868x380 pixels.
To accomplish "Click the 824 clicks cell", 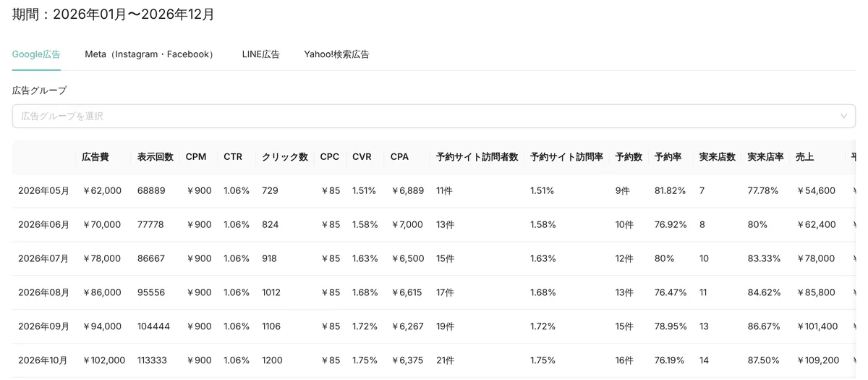I will [x=271, y=225].
